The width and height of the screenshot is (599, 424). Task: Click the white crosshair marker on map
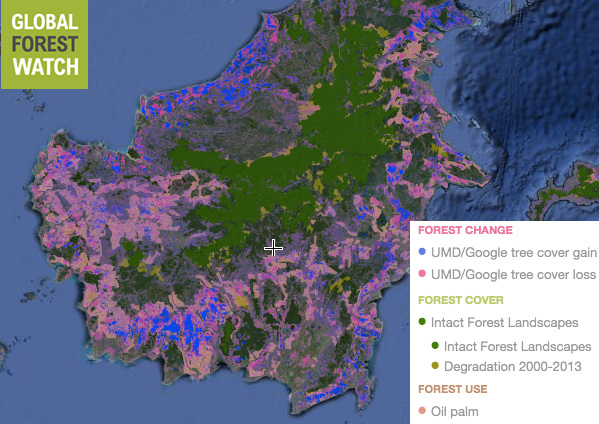[x=274, y=248]
